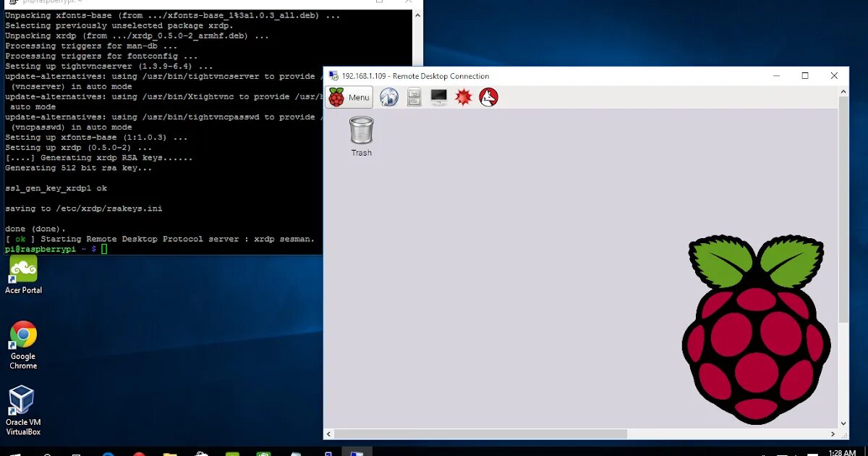868x456 pixels.
Task: Click the Remote Desktop horizontal scrollbar left arrow
Action: (x=329, y=434)
